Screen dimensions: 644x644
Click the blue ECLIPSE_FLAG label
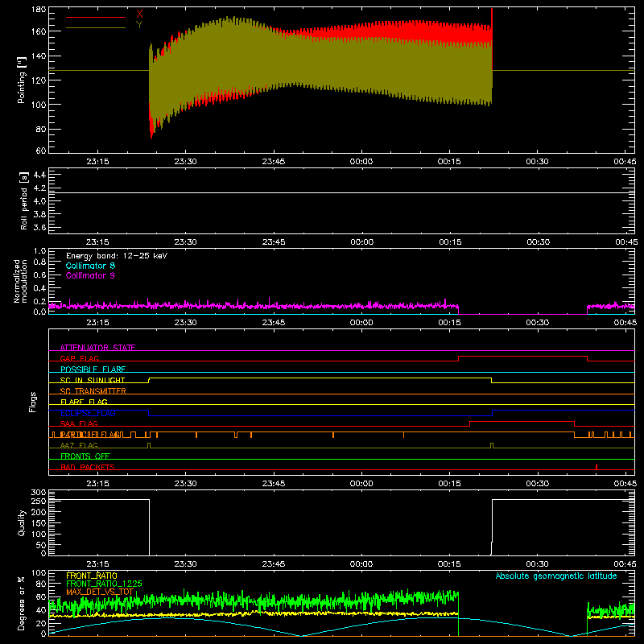88,413
